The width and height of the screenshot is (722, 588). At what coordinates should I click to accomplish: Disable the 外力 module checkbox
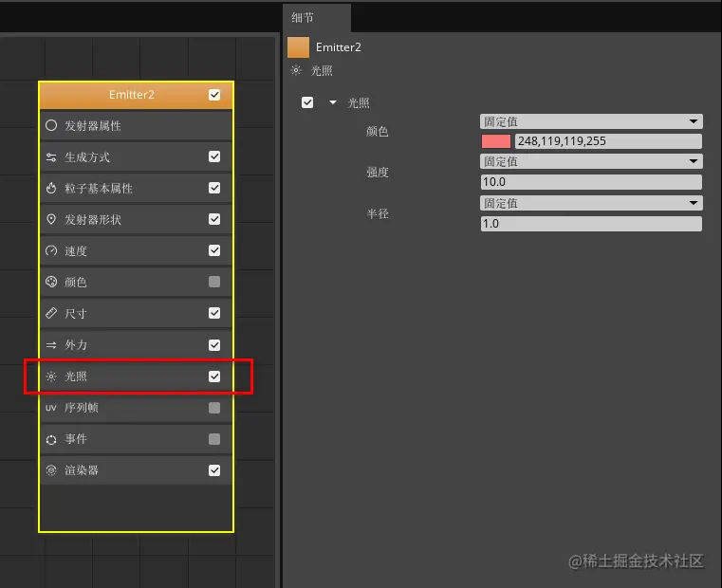click(214, 345)
